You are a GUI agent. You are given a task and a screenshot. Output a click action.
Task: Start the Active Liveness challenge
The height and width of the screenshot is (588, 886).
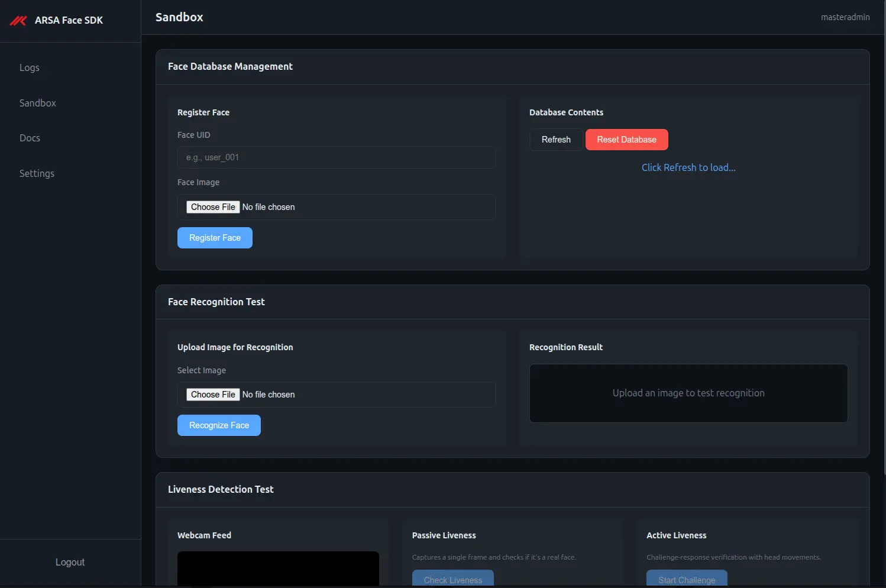686,580
